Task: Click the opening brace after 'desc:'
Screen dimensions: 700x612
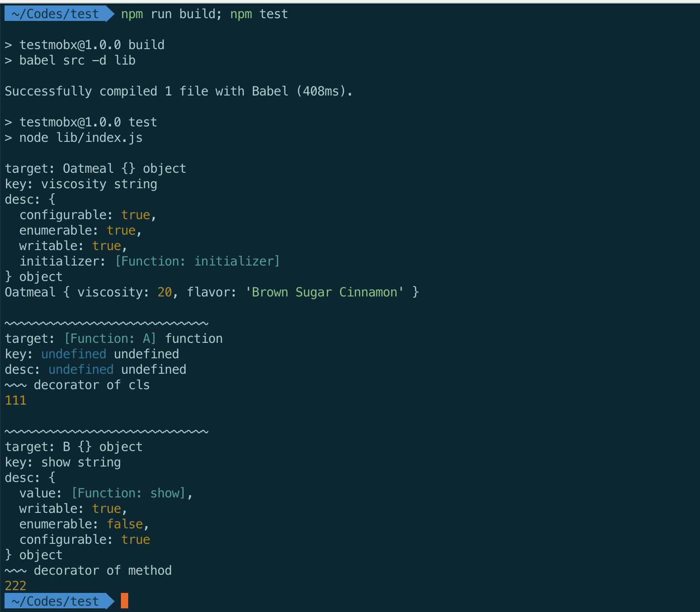Action: coord(52,199)
